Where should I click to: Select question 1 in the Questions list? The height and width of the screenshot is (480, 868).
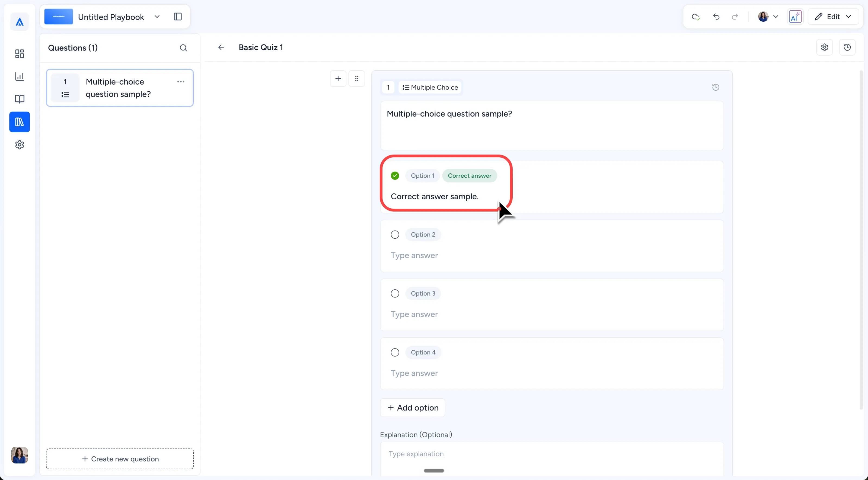pos(120,88)
